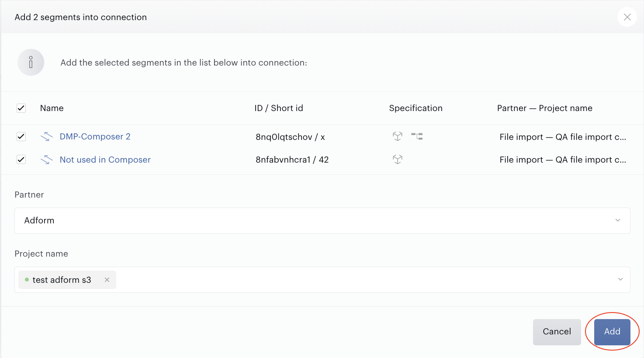Toggle the select-all checkbox in header
The height and width of the screenshot is (358, 644).
21,108
